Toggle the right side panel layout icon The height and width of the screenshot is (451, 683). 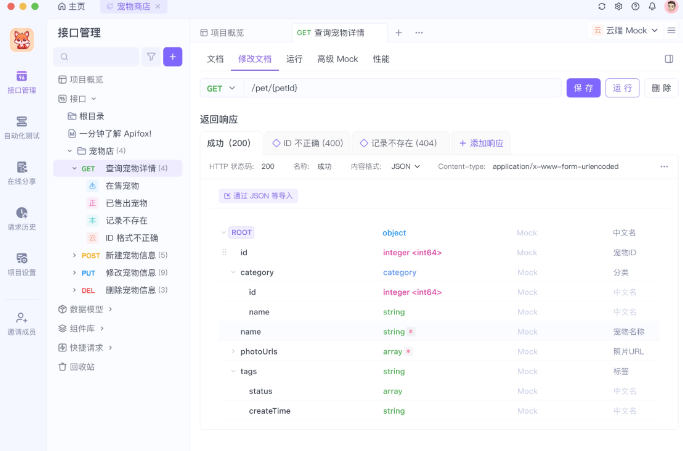[x=669, y=59]
